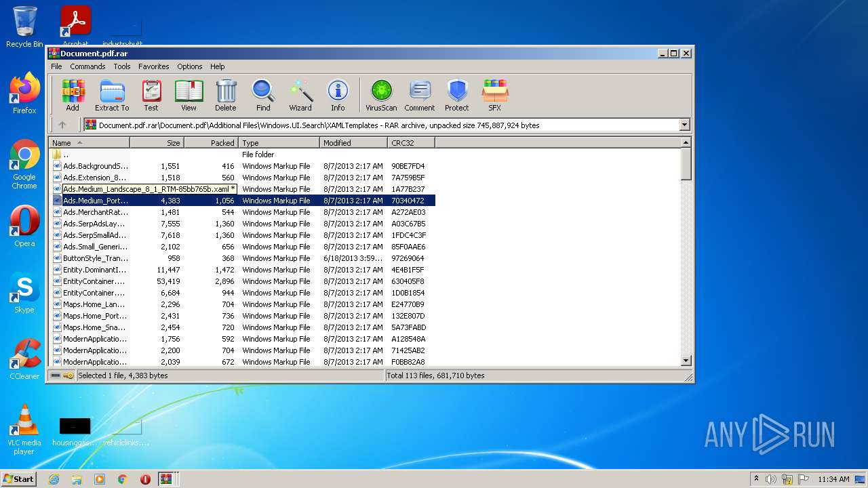Select Ads.Extension_8... file row

(x=242, y=178)
